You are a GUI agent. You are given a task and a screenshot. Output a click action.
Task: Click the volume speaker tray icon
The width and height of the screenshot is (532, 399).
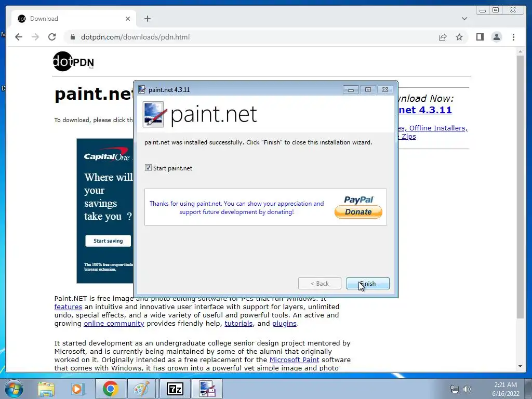pyautogui.click(x=467, y=389)
